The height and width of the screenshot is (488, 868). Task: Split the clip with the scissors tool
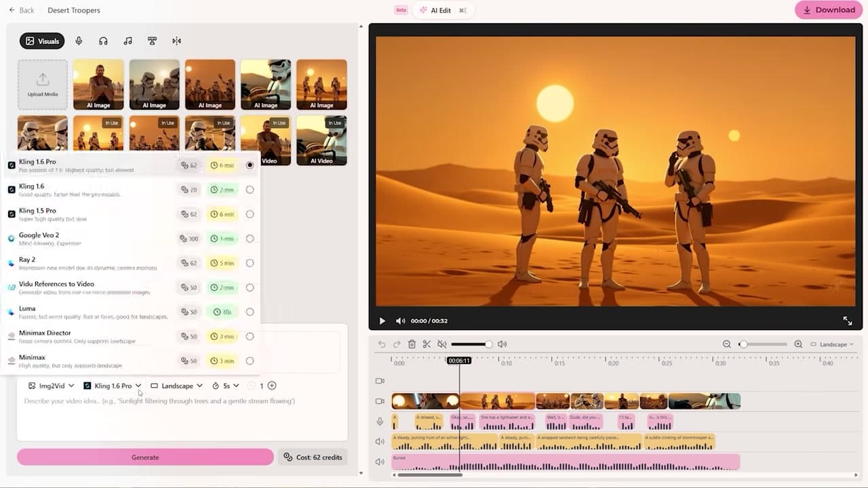(427, 344)
